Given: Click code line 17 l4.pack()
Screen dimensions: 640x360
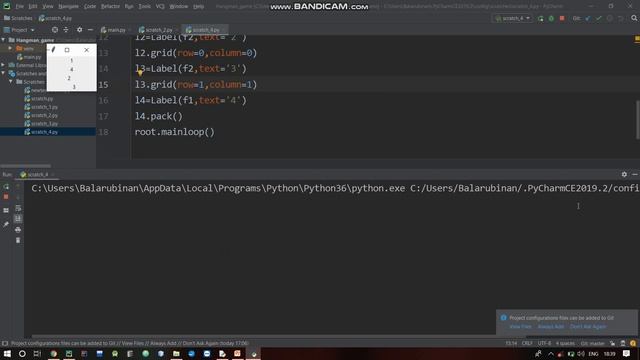Looking at the screenshot, I should pyautogui.click(x=159, y=116).
